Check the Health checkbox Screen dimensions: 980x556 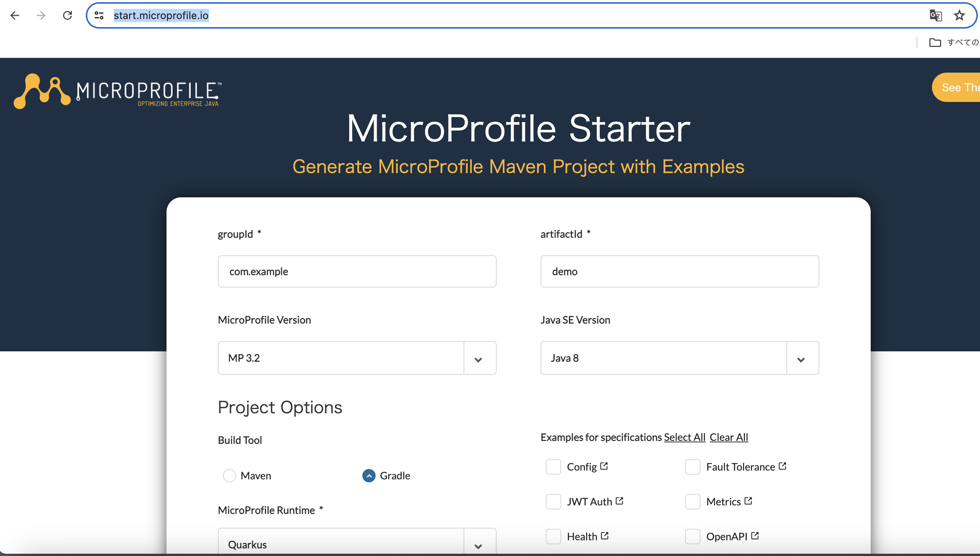(x=553, y=536)
